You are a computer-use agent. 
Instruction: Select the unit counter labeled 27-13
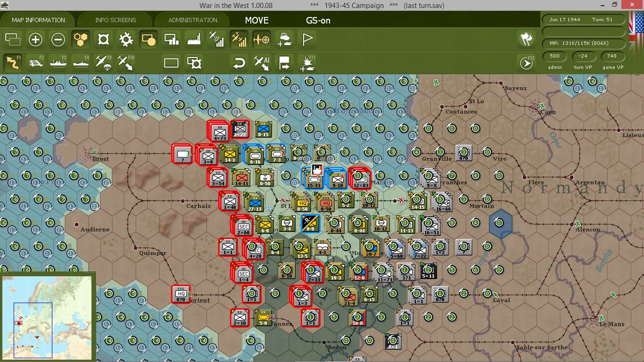click(255, 203)
